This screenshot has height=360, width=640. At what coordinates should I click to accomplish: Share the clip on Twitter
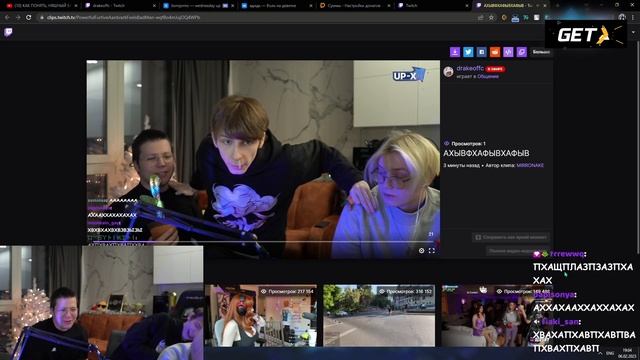(x=468, y=52)
